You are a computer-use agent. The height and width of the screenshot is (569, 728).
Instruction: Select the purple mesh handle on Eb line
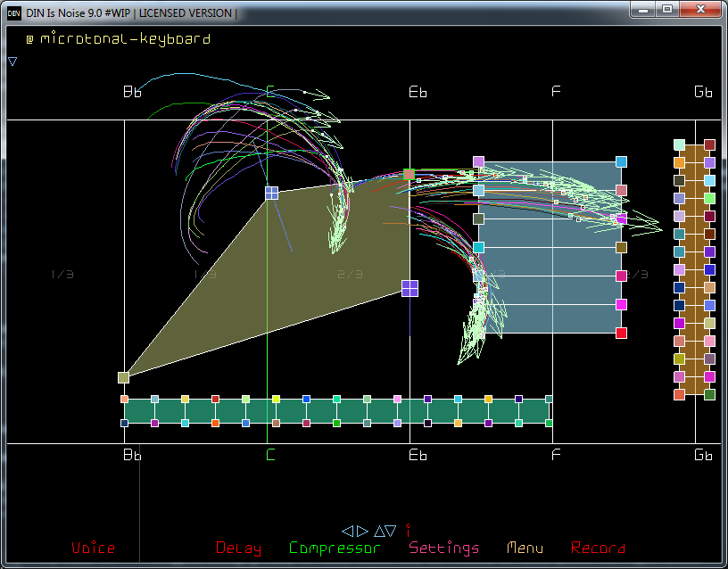click(x=409, y=288)
